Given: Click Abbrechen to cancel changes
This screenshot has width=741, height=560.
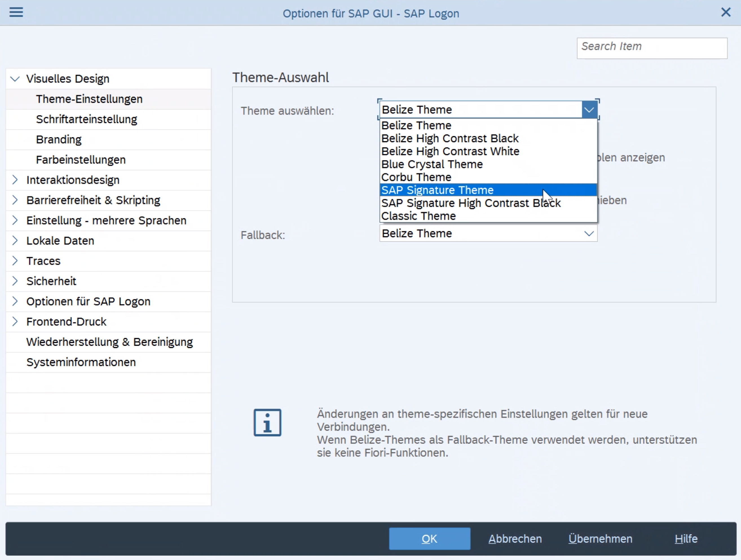Looking at the screenshot, I should coord(515,539).
